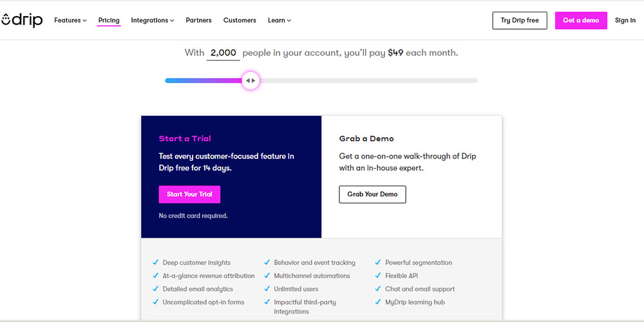The image size is (644, 322).
Task: Click 'Unlimited users' text
Action: [296, 289]
